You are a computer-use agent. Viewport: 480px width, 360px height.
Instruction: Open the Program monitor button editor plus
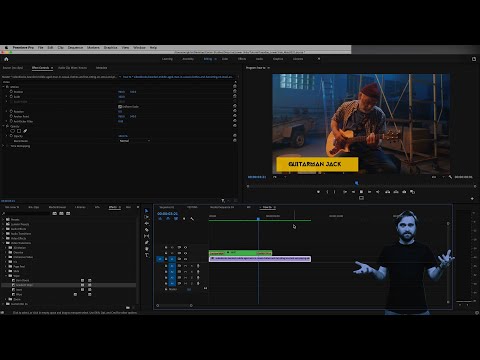(472, 198)
